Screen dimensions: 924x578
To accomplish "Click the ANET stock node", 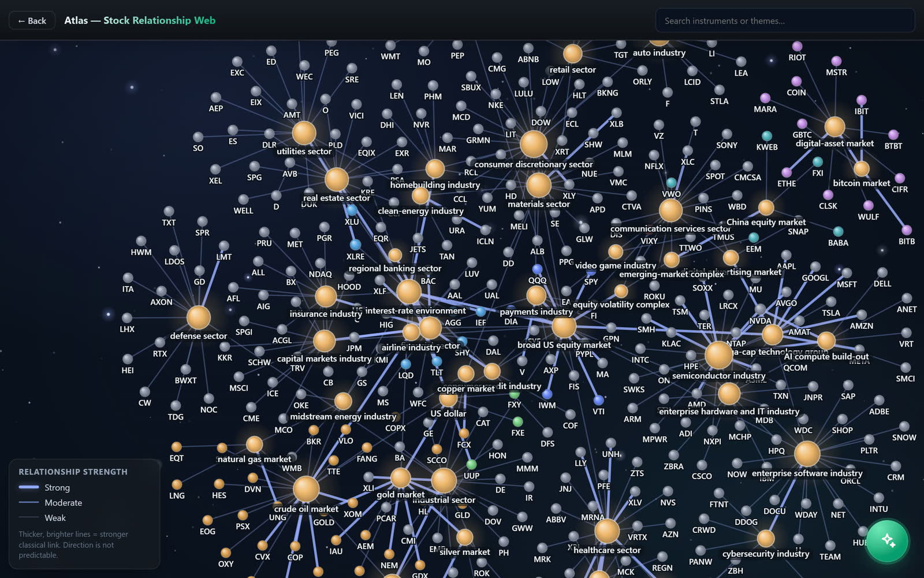I will pos(907,298).
